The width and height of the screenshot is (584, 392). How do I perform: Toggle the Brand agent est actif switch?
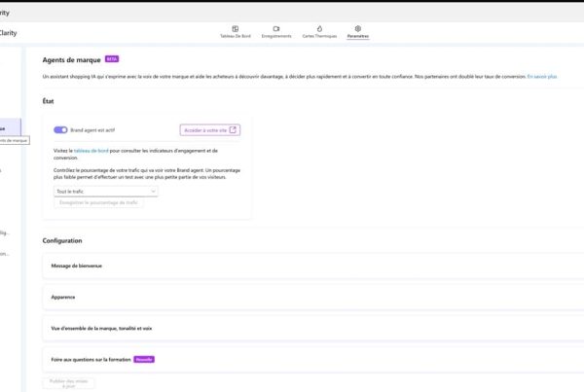60,130
